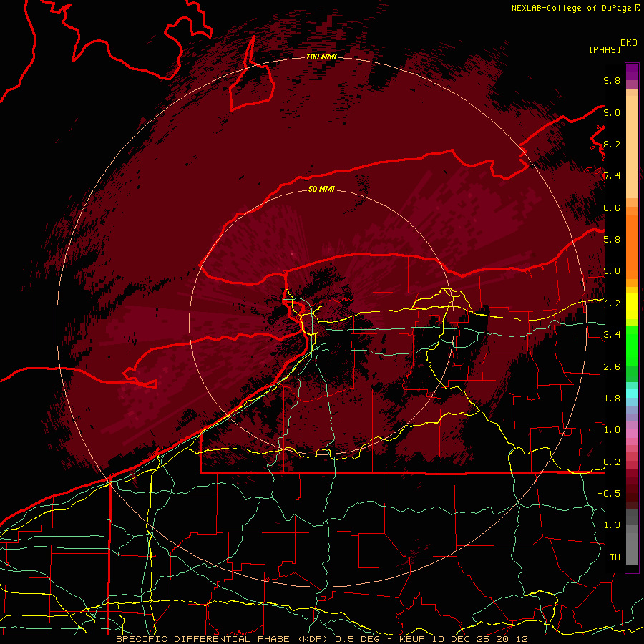Select the 8.2 value on the scale
Screen dimensions: 644x644
[612, 144]
